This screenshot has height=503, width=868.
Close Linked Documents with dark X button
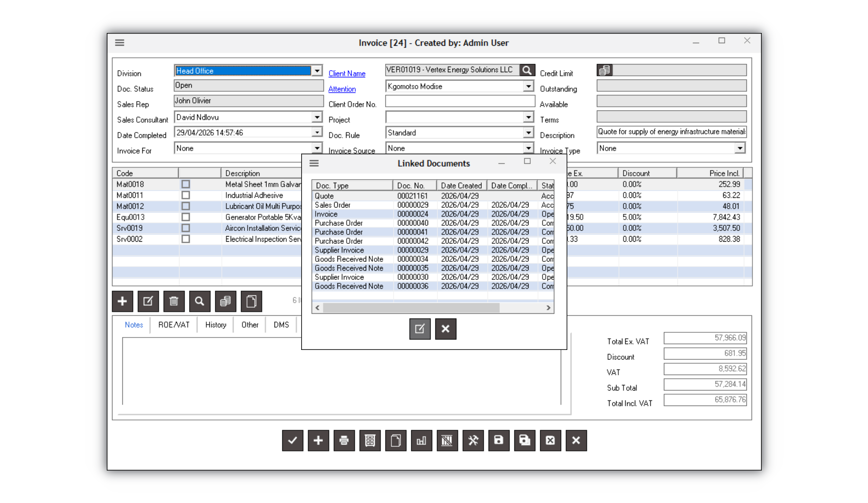pos(446,329)
